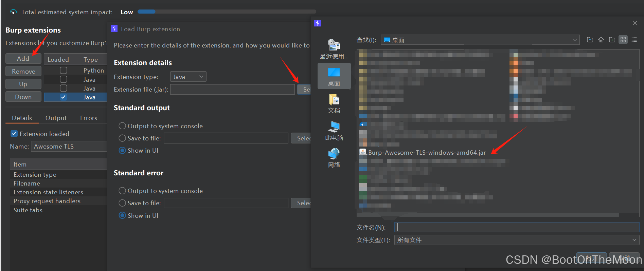Click the Loaded column header

(x=63, y=59)
